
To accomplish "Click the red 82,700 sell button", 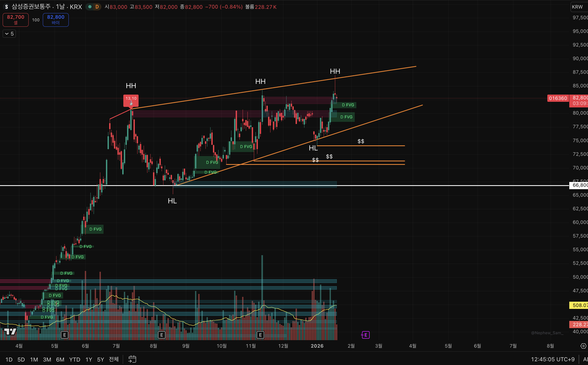I will (x=16, y=20).
